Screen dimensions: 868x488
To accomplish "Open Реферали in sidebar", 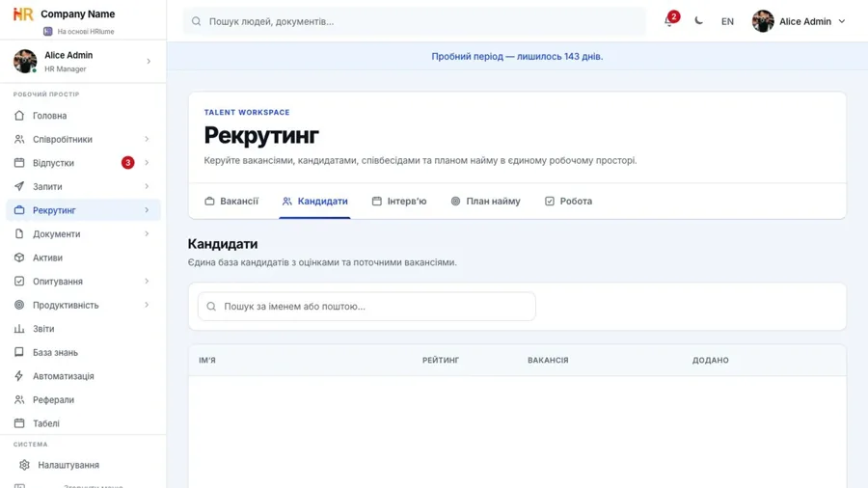I will coord(83,399).
